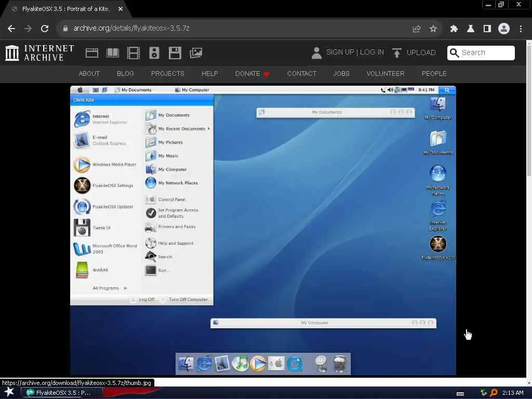Bookmark this page with the star icon

coord(433,29)
